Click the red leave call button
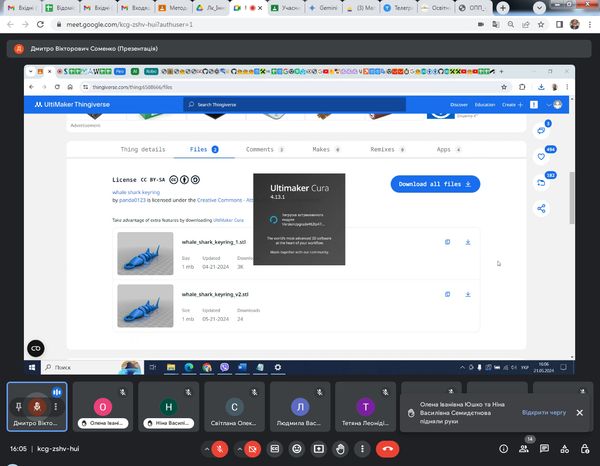600x466 pixels. click(387, 449)
